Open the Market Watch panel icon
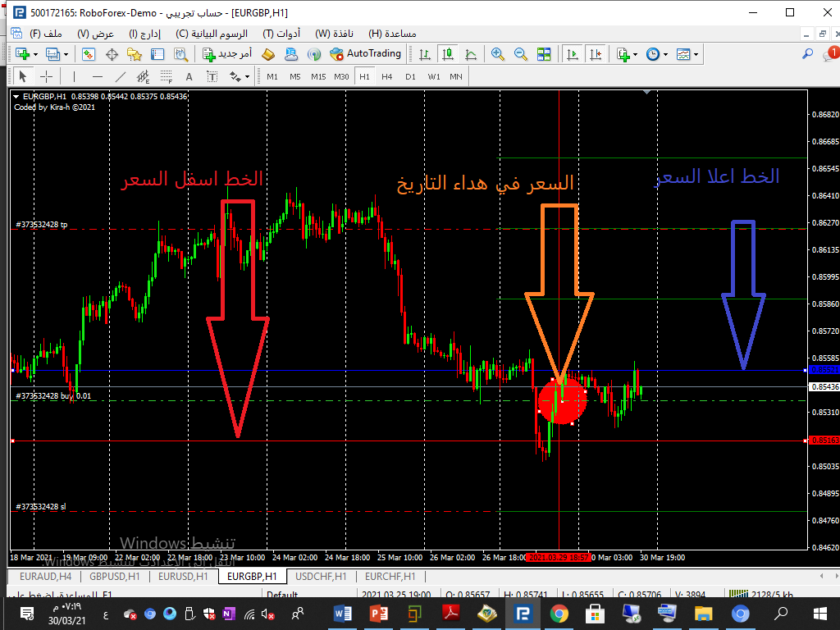The image size is (840, 630). point(89,54)
